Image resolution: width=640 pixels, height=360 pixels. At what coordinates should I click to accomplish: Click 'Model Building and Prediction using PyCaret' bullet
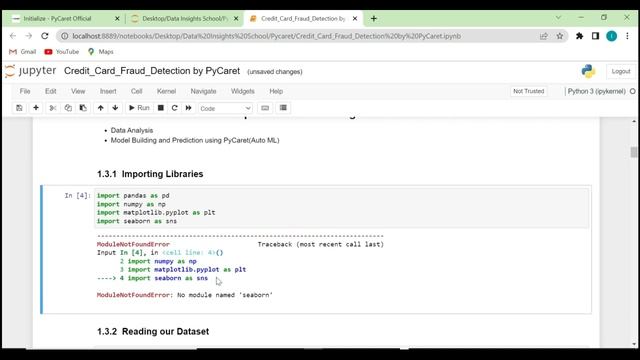click(x=195, y=140)
